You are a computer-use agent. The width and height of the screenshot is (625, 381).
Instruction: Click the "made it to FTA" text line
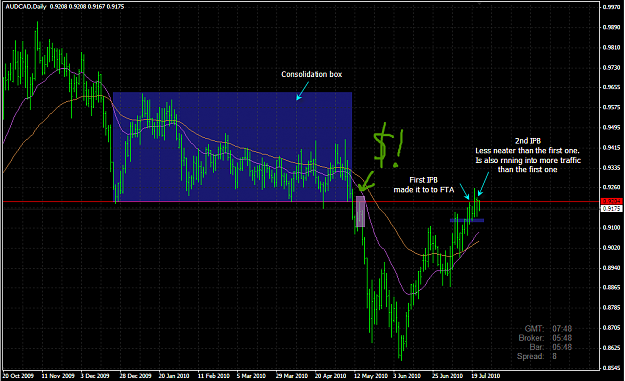point(424,190)
